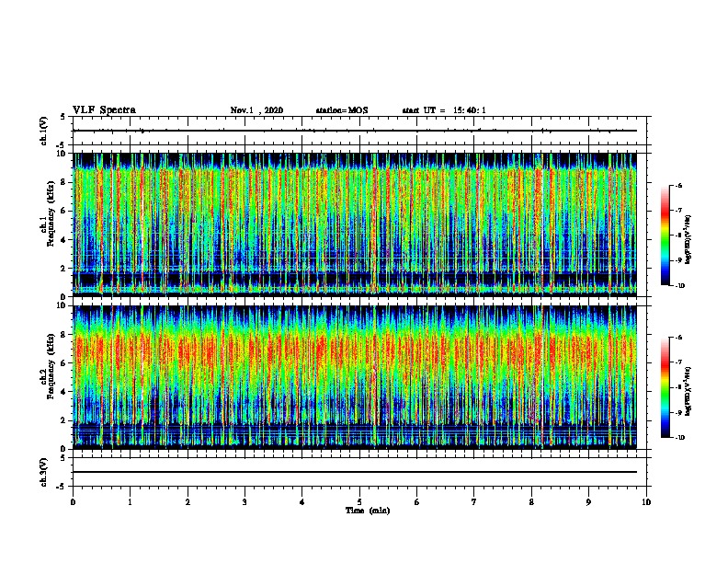The height and width of the screenshot is (563, 728).
Task: Click the ch.1 colorbar "log(PSD)" unit label
Action: point(688,239)
